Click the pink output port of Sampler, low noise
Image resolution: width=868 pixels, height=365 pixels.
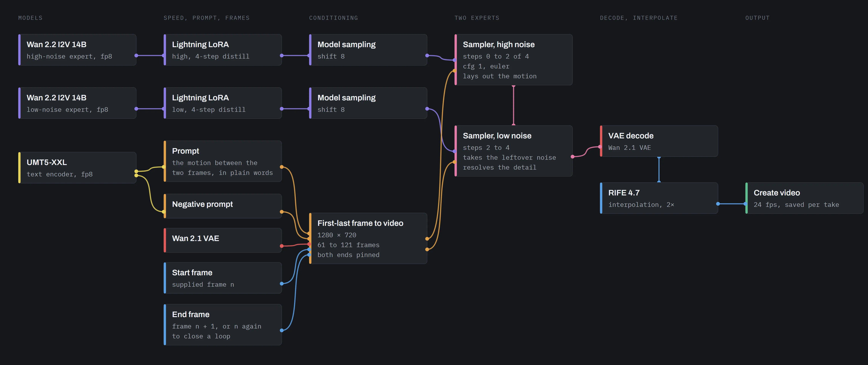573,157
